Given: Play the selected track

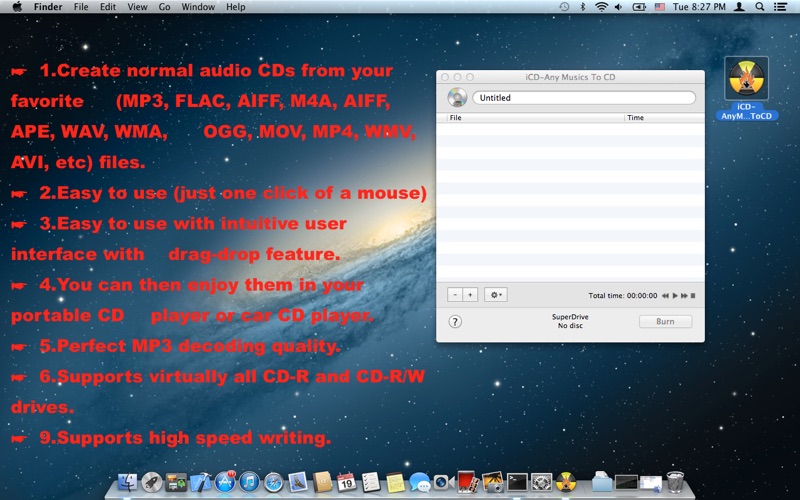Looking at the screenshot, I should pyautogui.click(x=675, y=295).
